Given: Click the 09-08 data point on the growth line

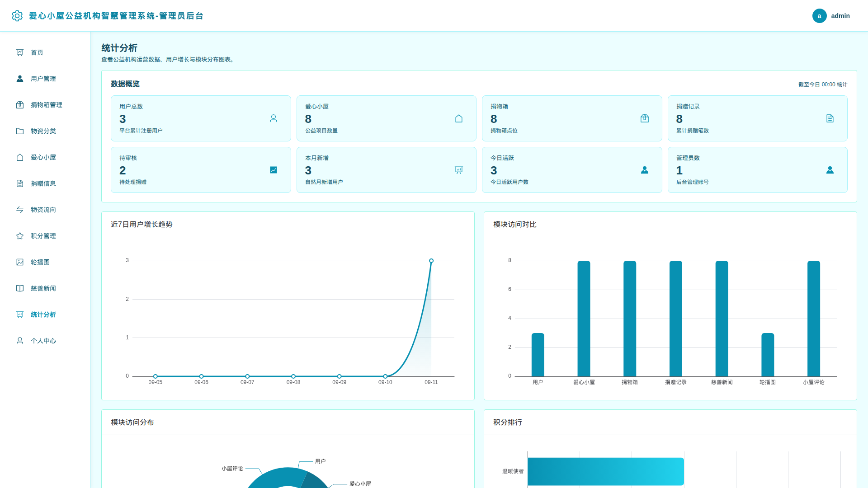Looking at the screenshot, I should pyautogui.click(x=293, y=376).
